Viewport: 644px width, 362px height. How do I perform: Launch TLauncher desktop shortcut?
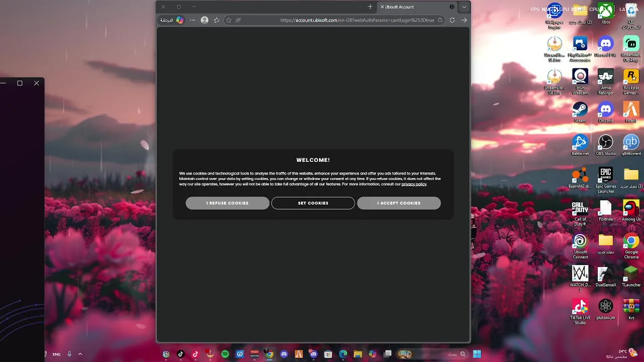631,277
